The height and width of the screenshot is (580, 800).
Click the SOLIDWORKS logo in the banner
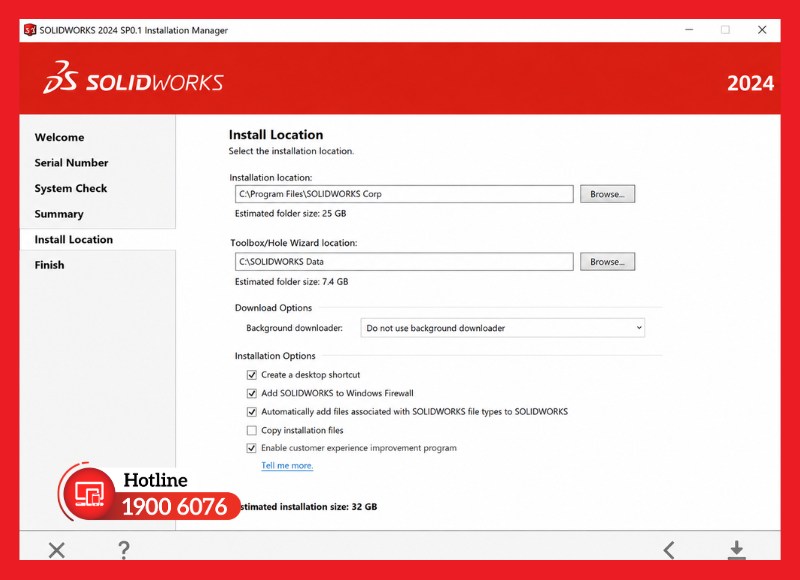tap(133, 78)
